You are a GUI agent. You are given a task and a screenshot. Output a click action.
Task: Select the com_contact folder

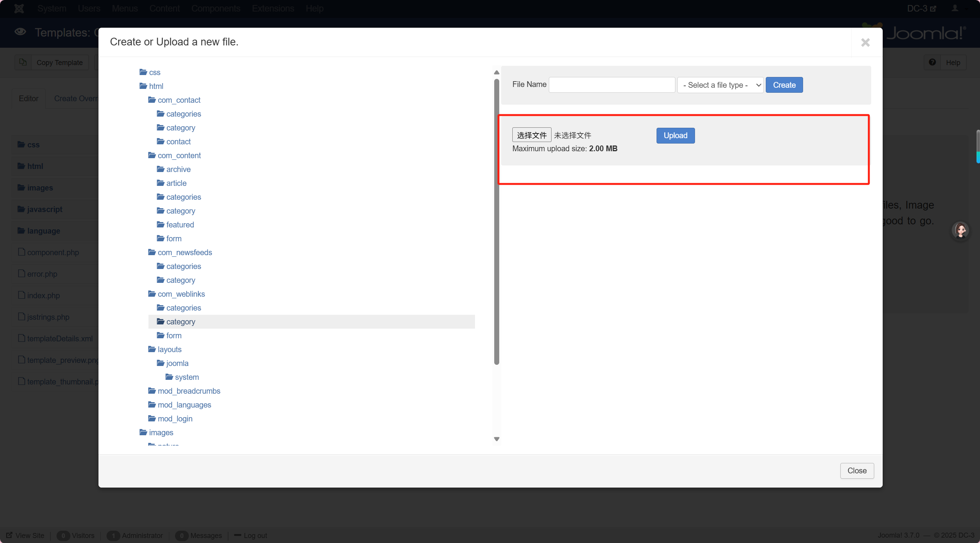pyautogui.click(x=179, y=100)
